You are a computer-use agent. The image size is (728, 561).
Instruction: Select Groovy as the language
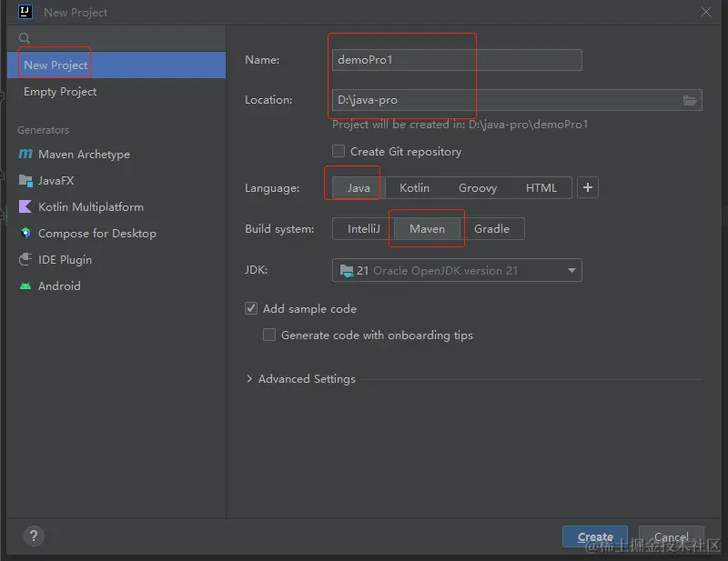click(478, 188)
